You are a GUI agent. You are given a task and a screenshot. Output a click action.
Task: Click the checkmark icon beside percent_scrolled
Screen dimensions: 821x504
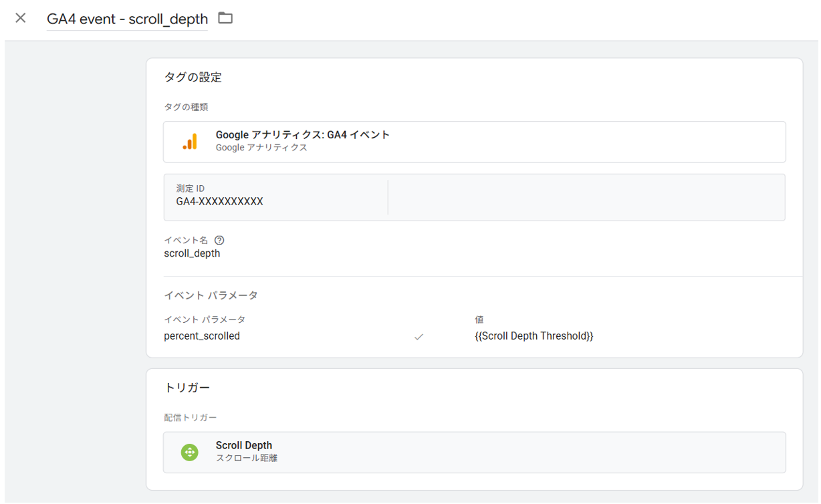(x=419, y=337)
